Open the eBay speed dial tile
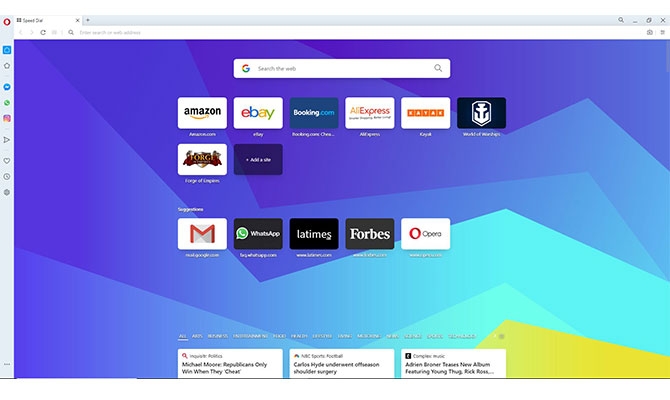This screenshot has width=670, height=400. [x=258, y=113]
